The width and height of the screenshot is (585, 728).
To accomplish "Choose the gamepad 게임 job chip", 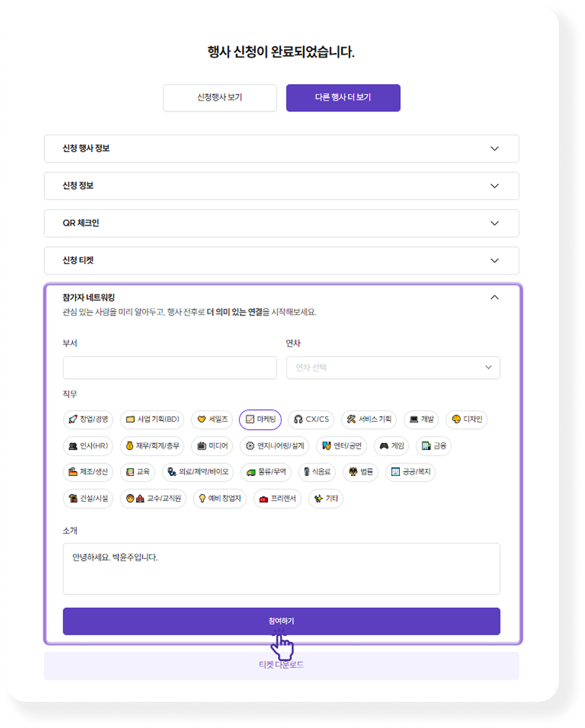I will point(391,446).
